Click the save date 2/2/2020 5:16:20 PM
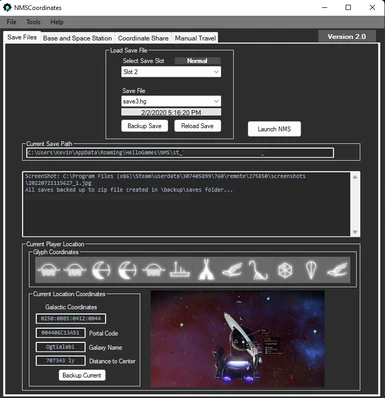Image resolution: width=385 pixels, height=398 pixels. click(x=171, y=112)
